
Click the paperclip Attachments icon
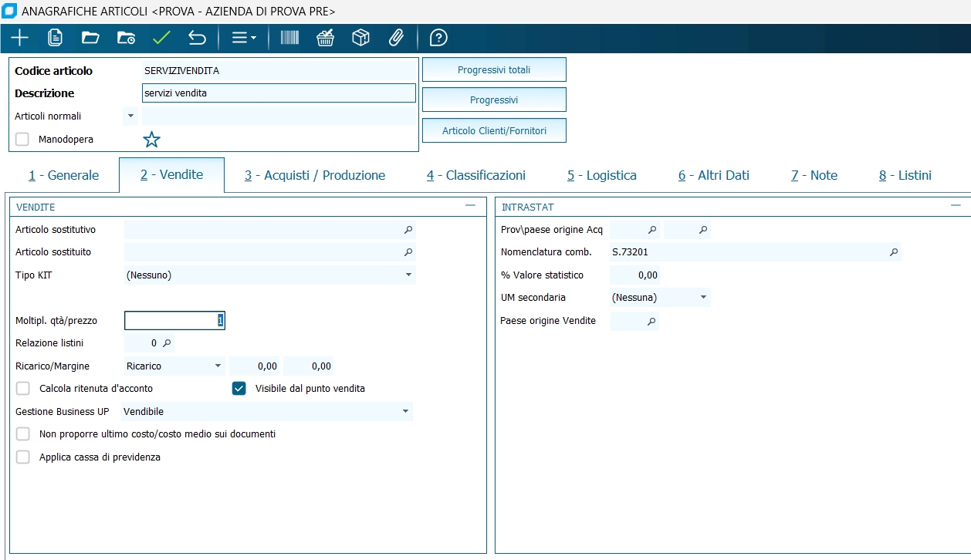396,38
